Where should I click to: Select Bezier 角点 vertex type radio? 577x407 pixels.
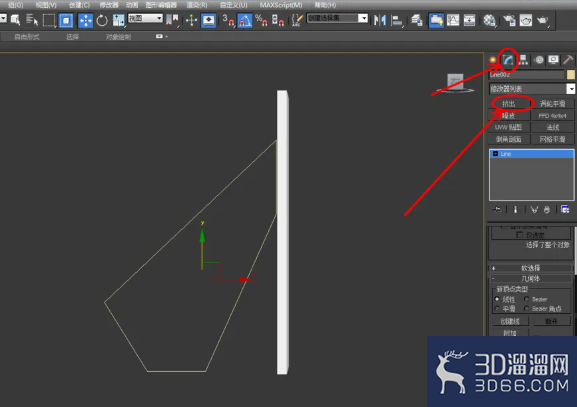(527, 308)
